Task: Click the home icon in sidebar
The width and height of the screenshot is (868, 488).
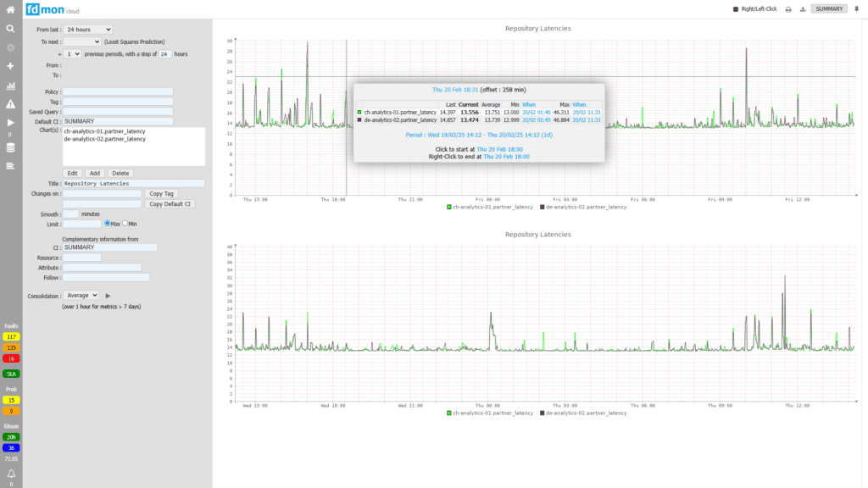Action: pos(11,8)
